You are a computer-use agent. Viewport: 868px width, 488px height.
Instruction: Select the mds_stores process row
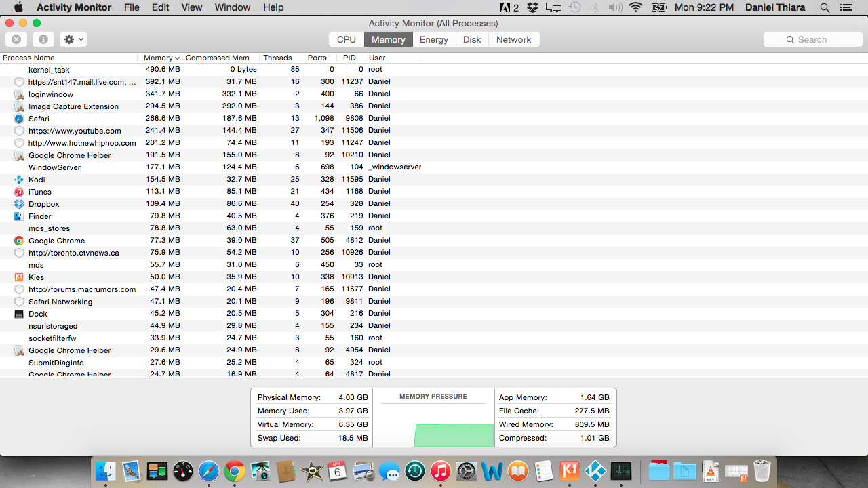[434, 228]
